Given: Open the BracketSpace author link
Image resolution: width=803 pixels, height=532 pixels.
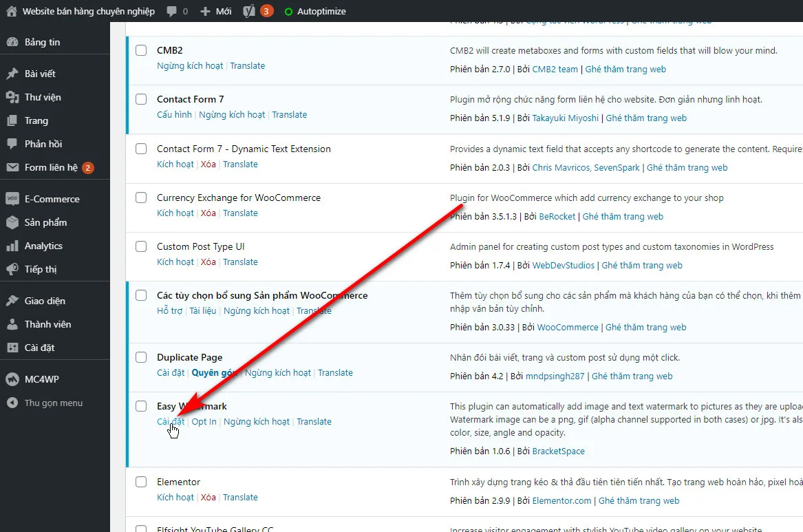Looking at the screenshot, I should [558, 451].
